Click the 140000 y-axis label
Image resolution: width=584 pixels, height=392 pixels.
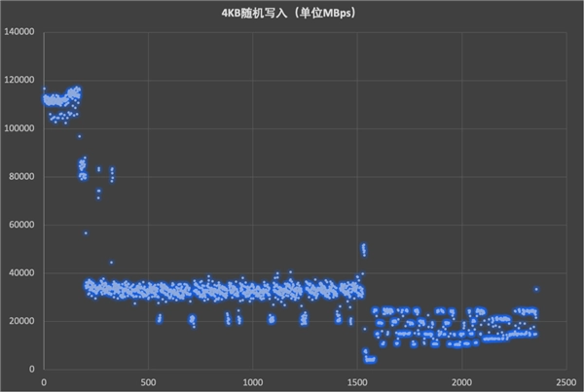point(19,32)
